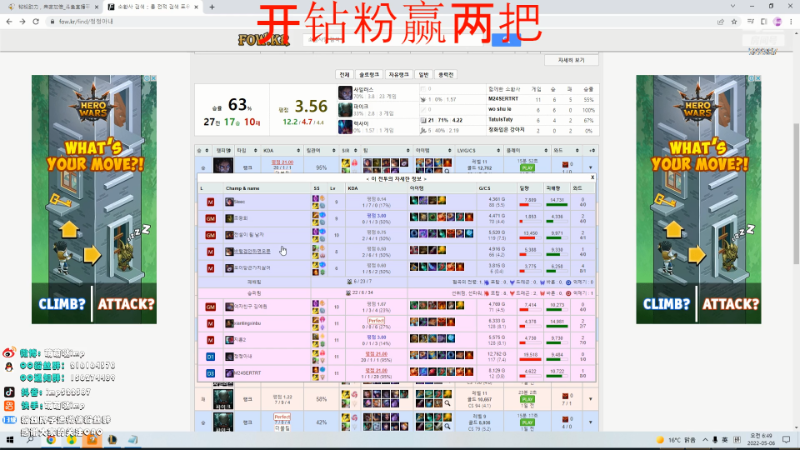The height and width of the screenshot is (450, 800).
Task: Click the GM tier badge in second popup row
Action: coord(210,218)
